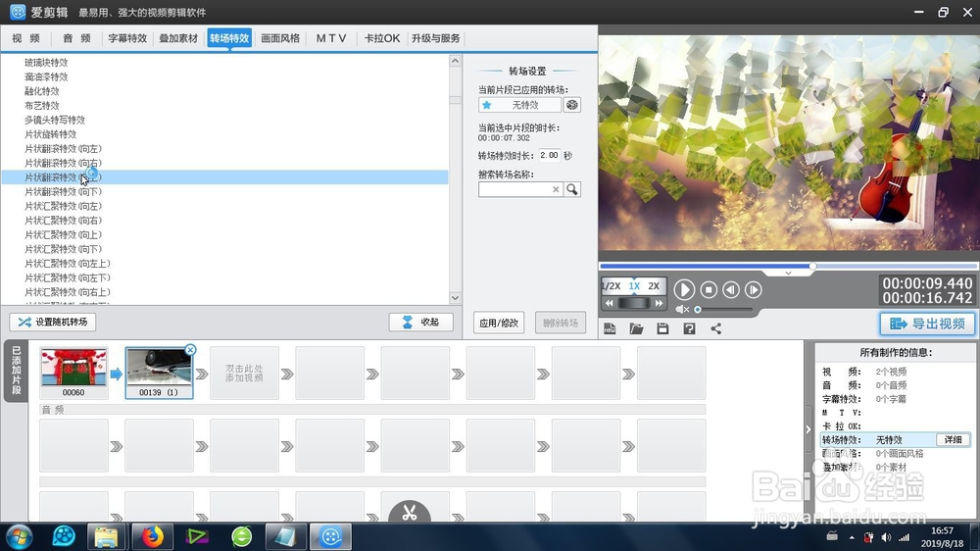
Task: Click the applied transition 无特效 box
Action: 519,105
